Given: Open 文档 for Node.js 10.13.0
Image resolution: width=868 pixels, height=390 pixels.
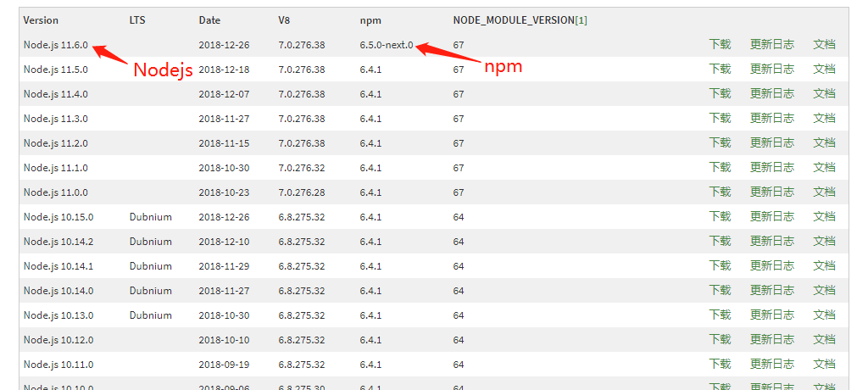Looking at the screenshot, I should pyautogui.click(x=824, y=315).
